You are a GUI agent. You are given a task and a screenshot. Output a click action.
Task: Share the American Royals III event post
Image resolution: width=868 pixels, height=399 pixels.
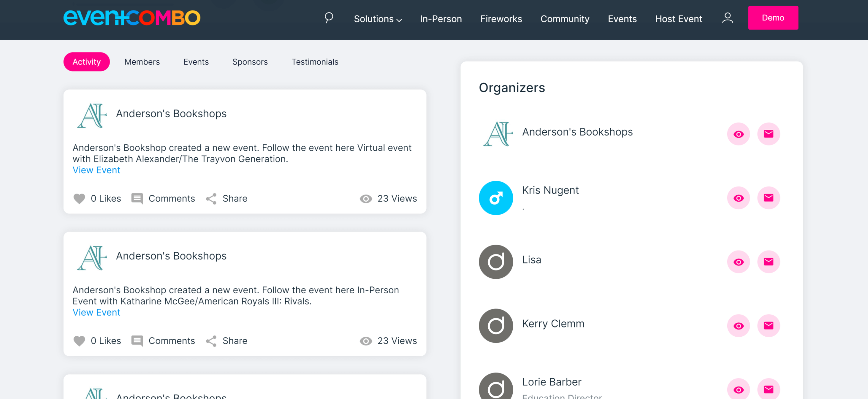pyautogui.click(x=226, y=341)
